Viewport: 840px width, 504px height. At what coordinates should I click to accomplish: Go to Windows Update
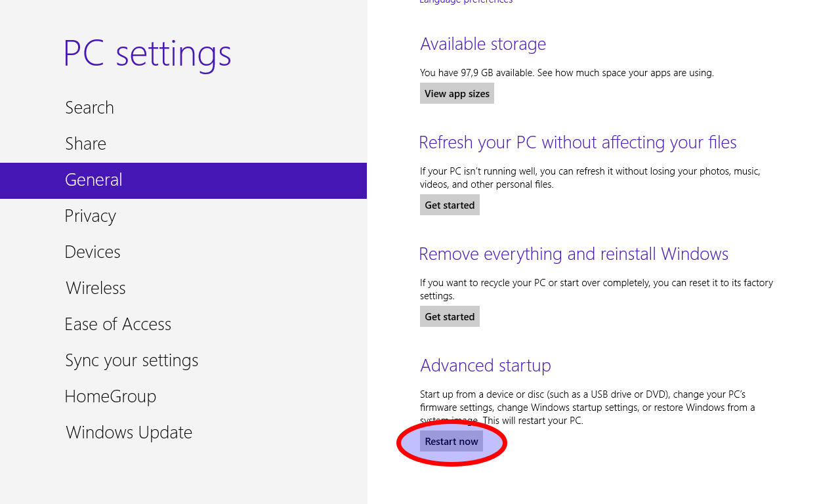[x=129, y=432]
